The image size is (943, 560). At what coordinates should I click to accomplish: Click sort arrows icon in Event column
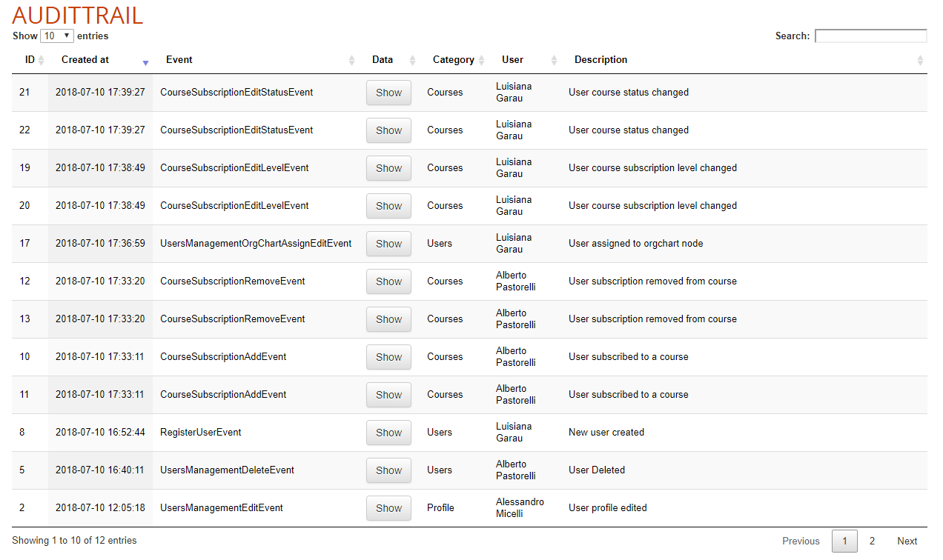point(352,60)
